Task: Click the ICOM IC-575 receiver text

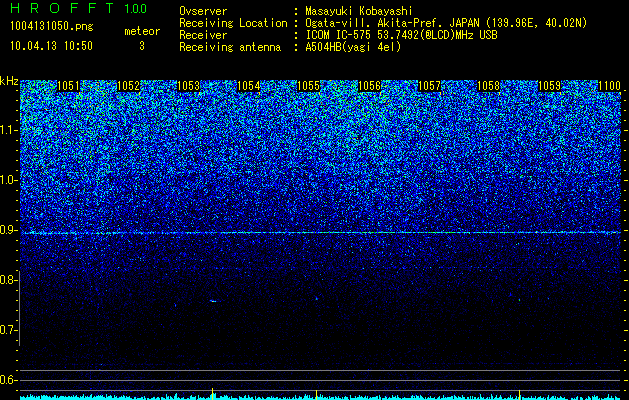Action: [x=401, y=35]
